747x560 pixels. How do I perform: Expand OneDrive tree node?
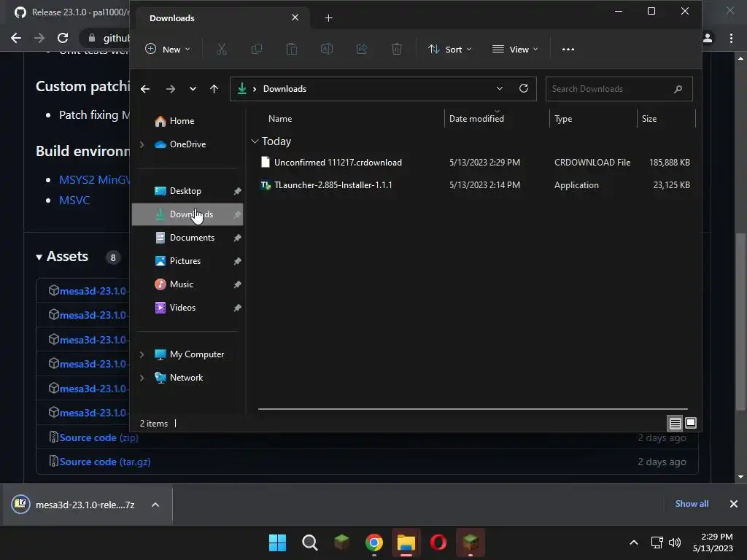142,144
